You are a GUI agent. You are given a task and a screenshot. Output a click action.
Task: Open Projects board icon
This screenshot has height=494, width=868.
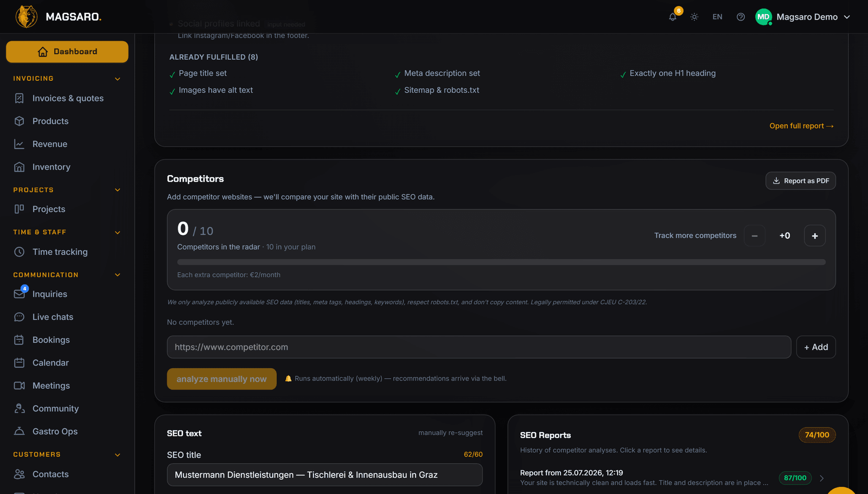[20, 209]
